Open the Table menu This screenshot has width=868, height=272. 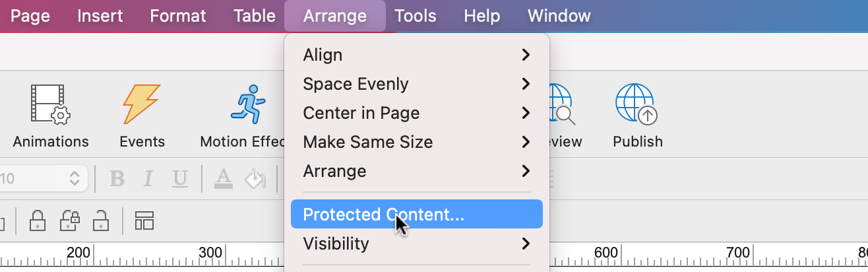[x=255, y=16]
